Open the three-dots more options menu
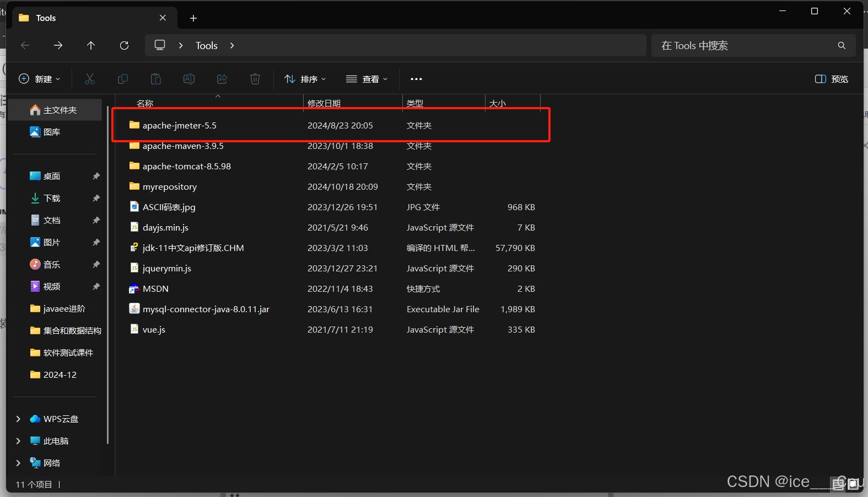This screenshot has height=497, width=868. pos(416,79)
